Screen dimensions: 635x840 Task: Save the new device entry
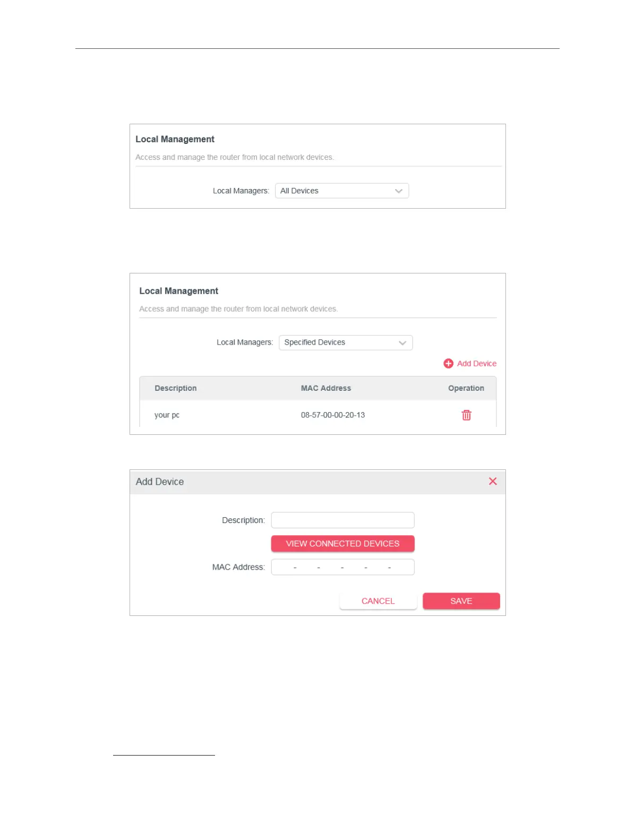(x=461, y=601)
